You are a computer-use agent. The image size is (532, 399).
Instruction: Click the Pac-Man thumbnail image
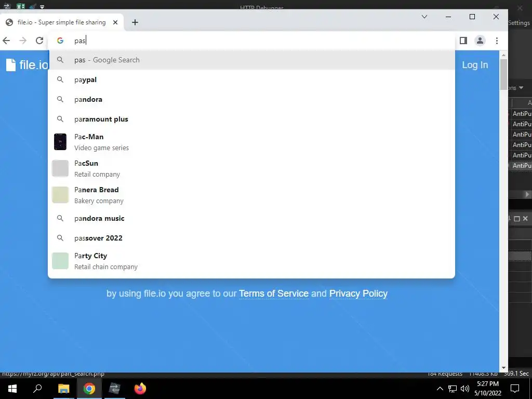[x=60, y=142]
